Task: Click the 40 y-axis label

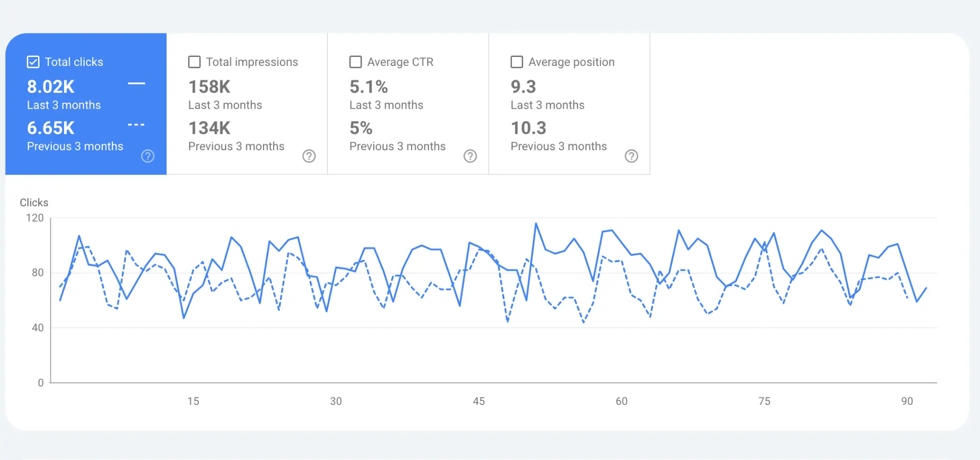Action: click(38, 328)
